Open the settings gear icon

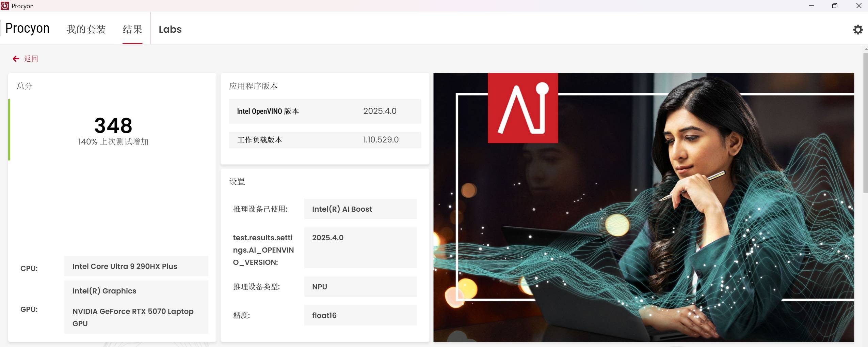click(x=858, y=30)
